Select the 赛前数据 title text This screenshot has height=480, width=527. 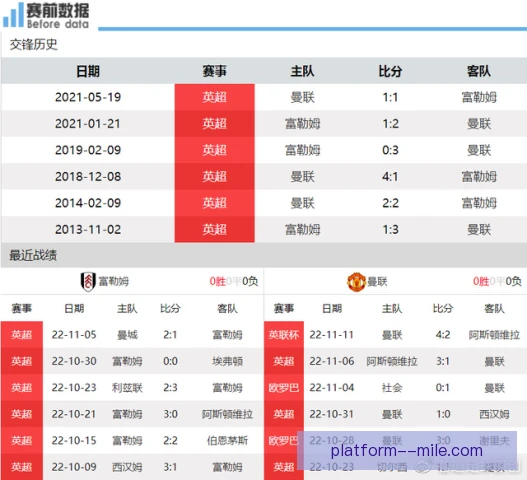(58, 10)
